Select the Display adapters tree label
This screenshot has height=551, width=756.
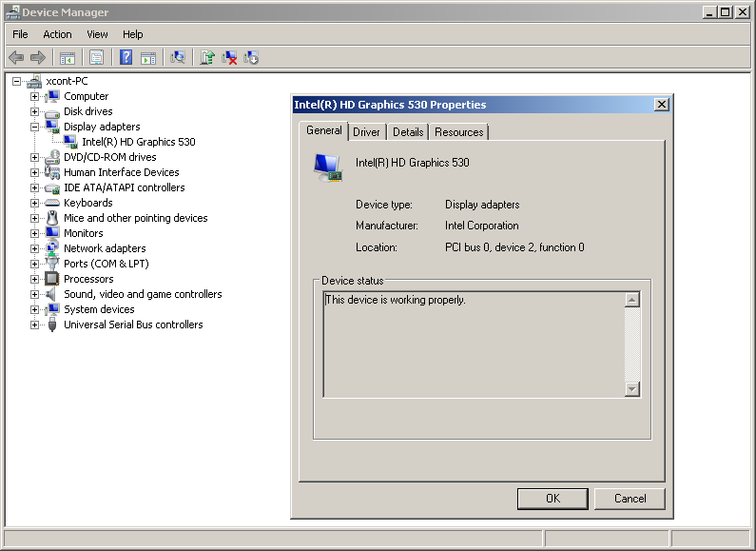point(102,127)
